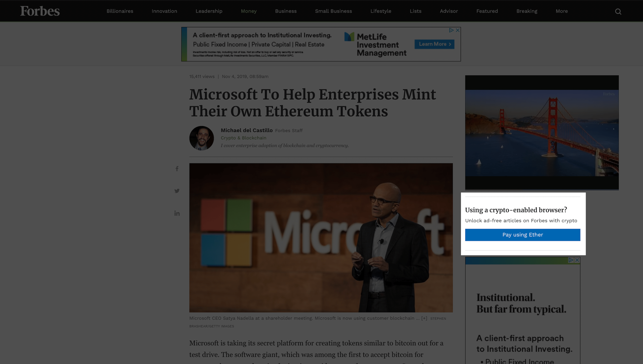Click the LinkedIn share icon

(x=177, y=214)
